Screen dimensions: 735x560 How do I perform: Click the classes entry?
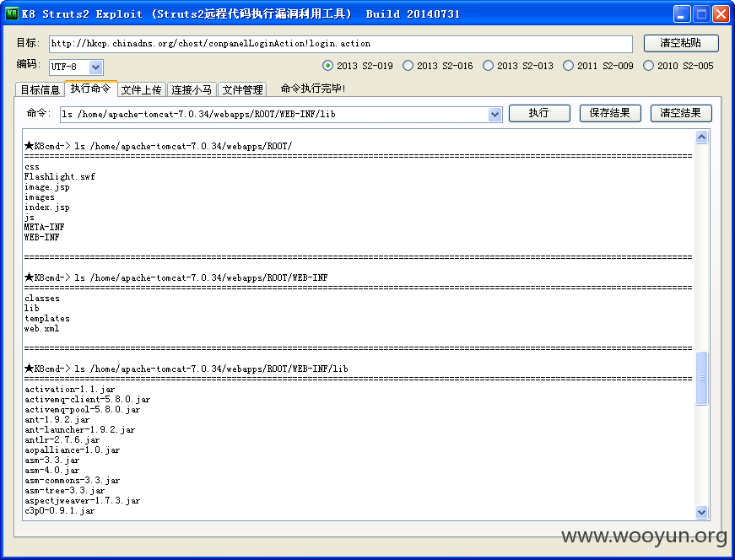41,298
